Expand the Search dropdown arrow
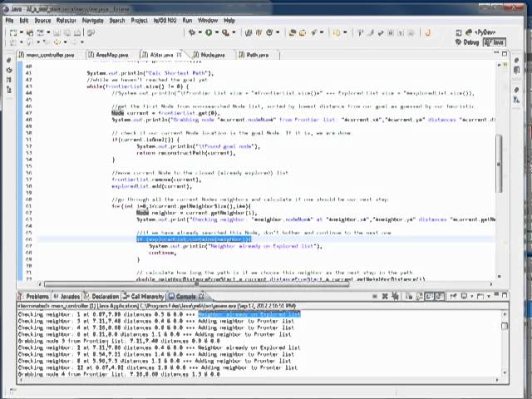Viewport: 532px width, 399px height. [x=322, y=32]
